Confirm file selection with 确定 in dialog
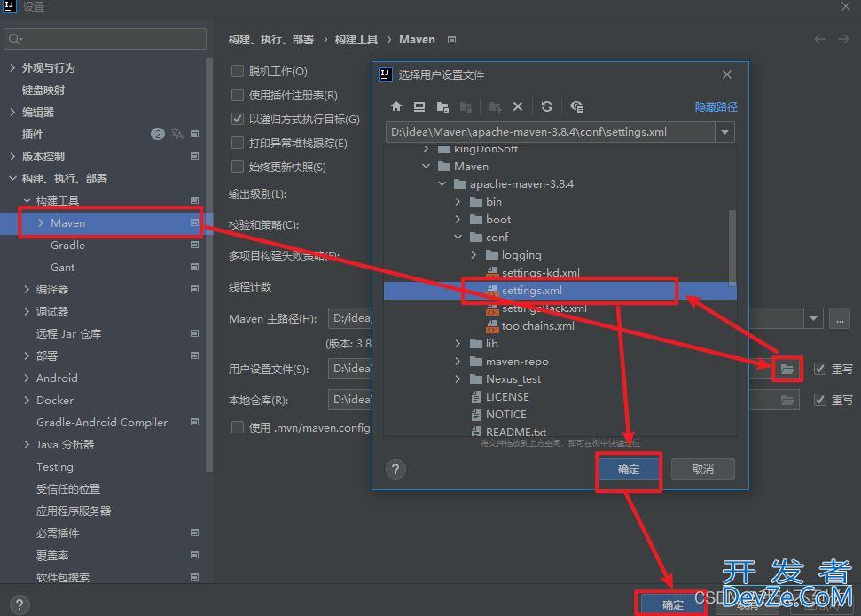Viewport: 861px width, 616px height. tap(629, 470)
